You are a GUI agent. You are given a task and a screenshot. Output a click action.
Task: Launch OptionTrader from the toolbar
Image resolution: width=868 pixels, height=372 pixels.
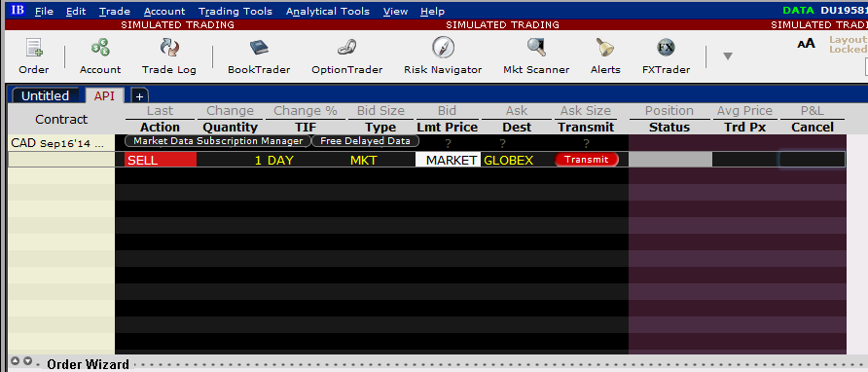[347, 56]
